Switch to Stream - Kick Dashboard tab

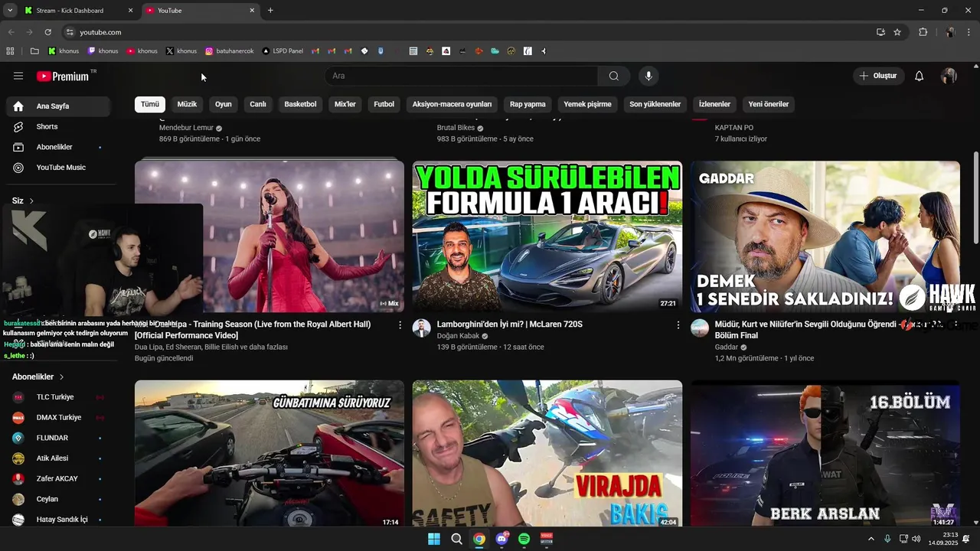click(77, 10)
